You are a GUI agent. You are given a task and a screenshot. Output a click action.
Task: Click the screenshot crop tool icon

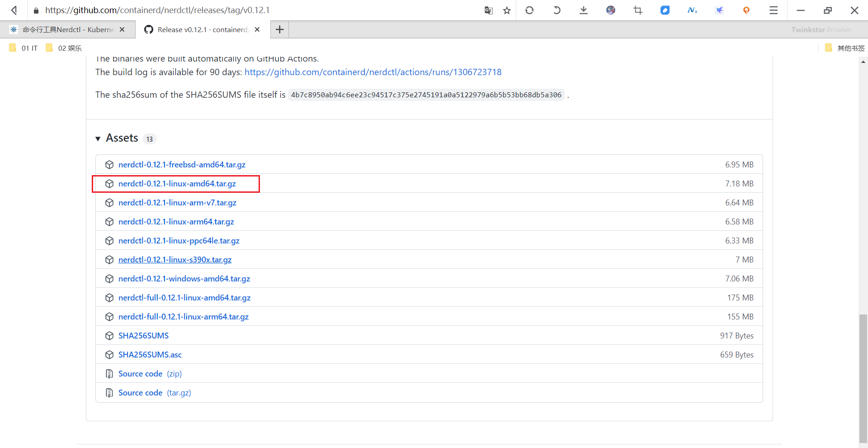tap(637, 10)
